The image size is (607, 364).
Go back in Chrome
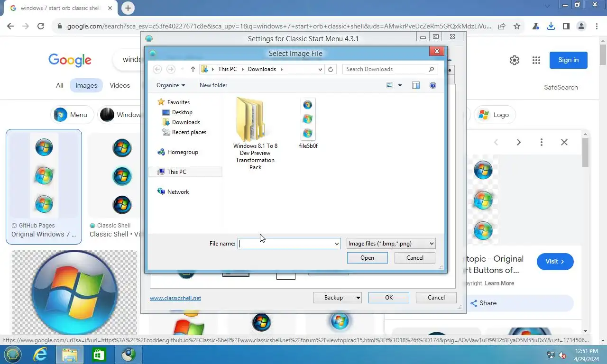tap(10, 27)
